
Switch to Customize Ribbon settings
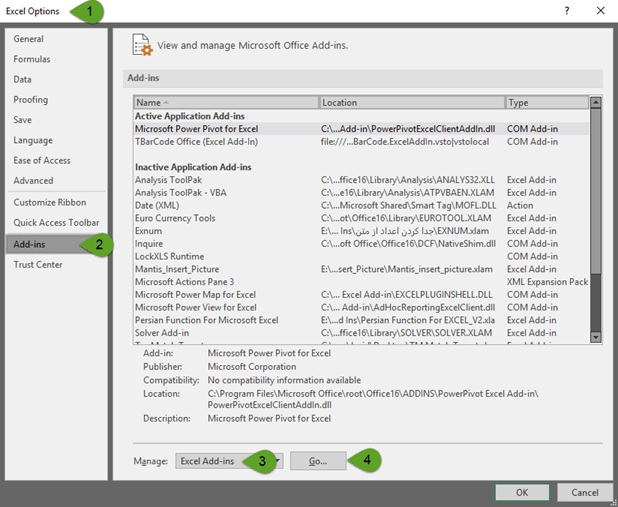coord(49,202)
